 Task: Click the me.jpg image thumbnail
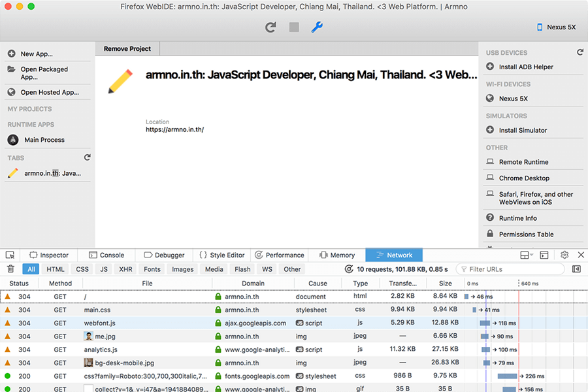click(x=88, y=336)
